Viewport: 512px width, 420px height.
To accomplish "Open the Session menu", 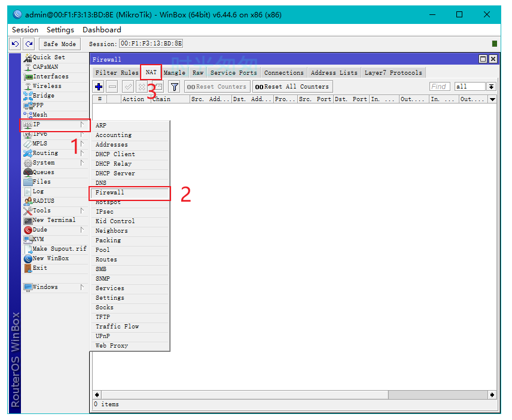I will pyautogui.click(x=25, y=30).
